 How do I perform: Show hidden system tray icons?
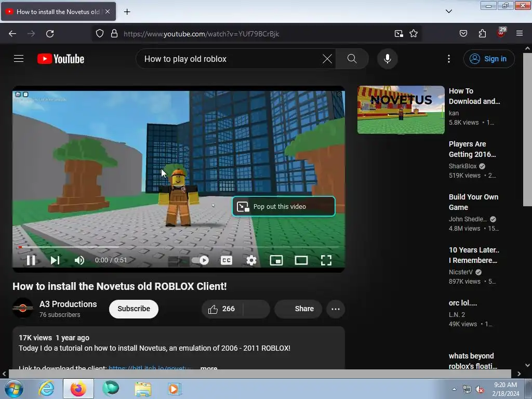coord(454,389)
